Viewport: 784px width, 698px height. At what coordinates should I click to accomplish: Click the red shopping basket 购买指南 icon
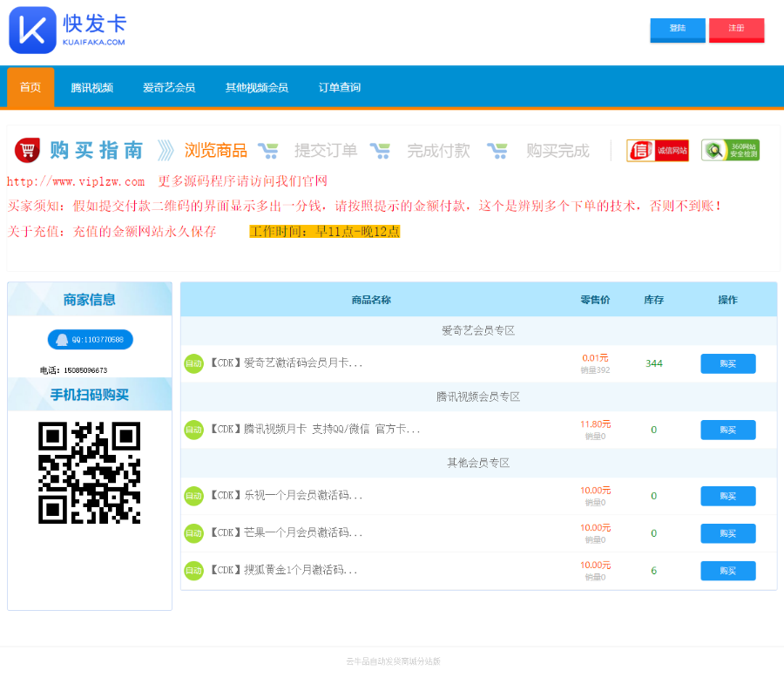pos(28,149)
